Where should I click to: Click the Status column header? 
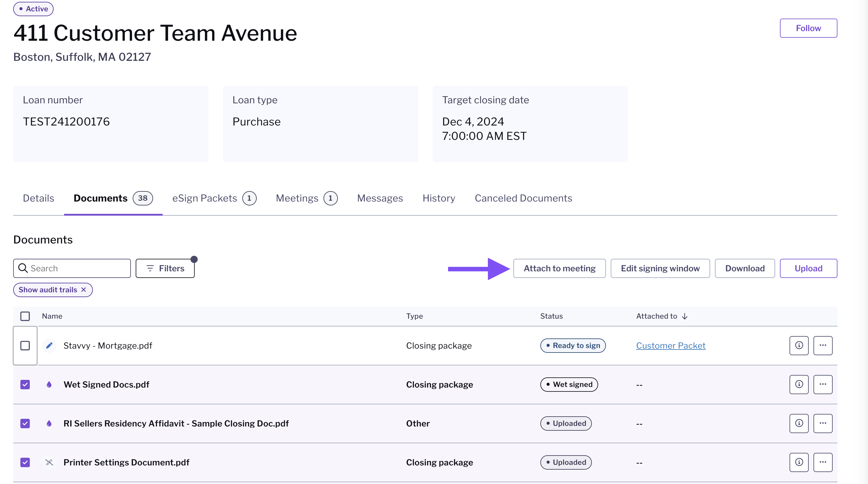551,316
